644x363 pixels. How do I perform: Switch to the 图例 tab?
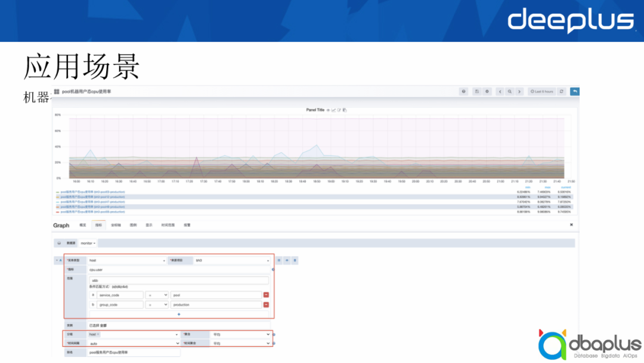click(133, 225)
